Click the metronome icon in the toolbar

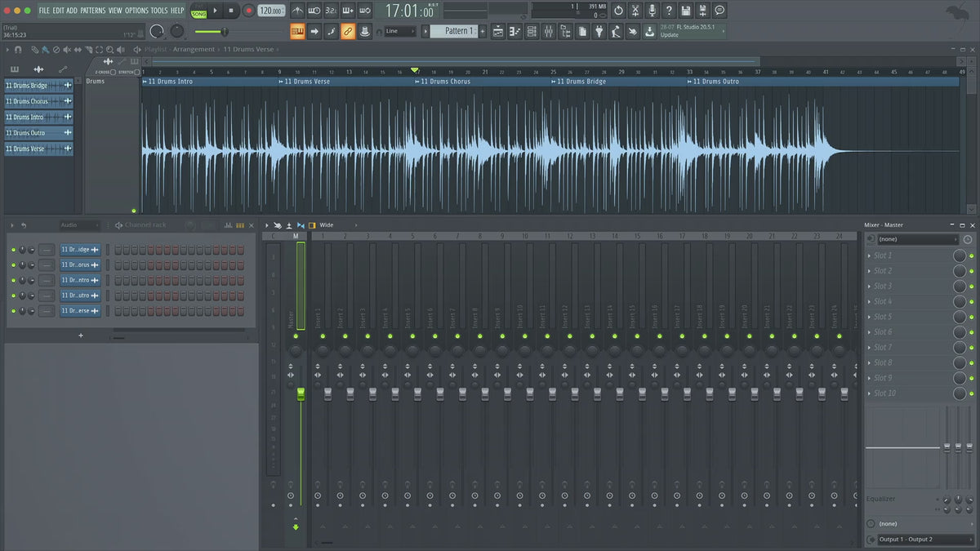point(296,11)
